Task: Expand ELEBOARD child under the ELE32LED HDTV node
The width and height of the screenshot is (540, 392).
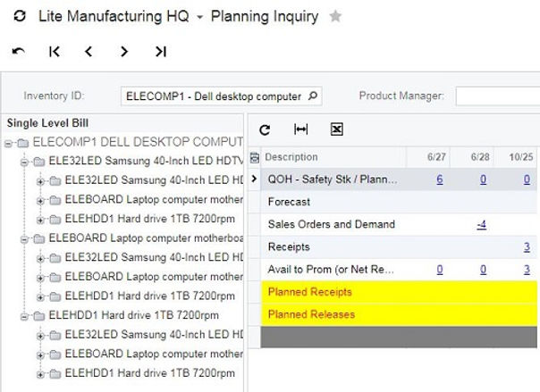Action: pos(40,201)
